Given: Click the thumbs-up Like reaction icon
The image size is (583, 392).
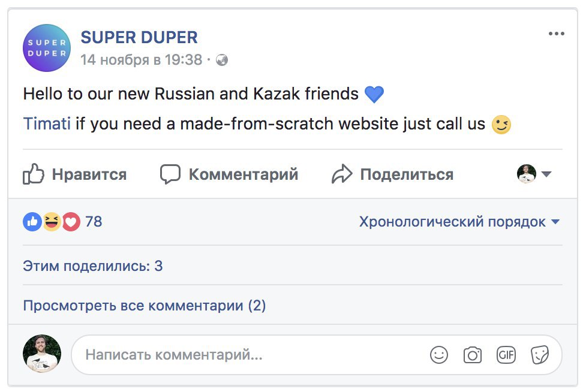Looking at the screenshot, I should tap(32, 221).
